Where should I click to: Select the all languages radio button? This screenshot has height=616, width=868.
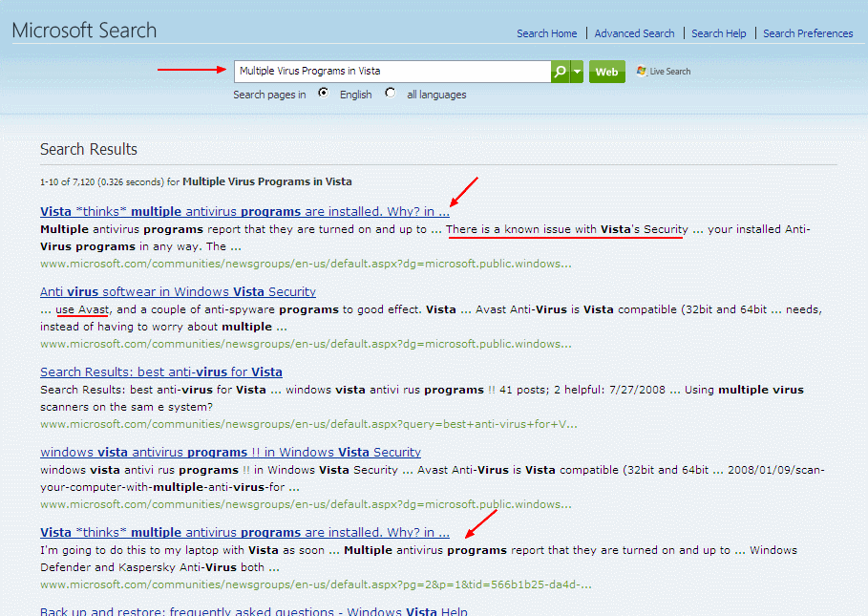click(x=391, y=93)
